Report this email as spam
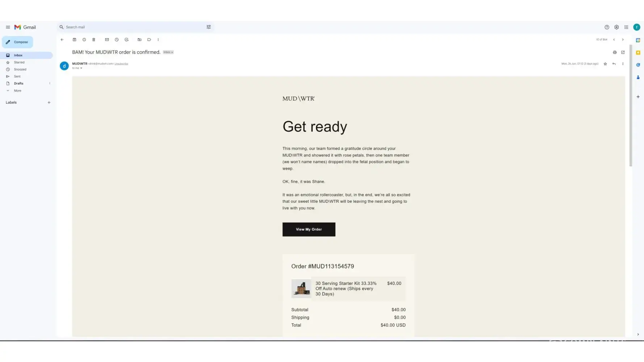Viewport: 644px width, 362px height. (84, 40)
